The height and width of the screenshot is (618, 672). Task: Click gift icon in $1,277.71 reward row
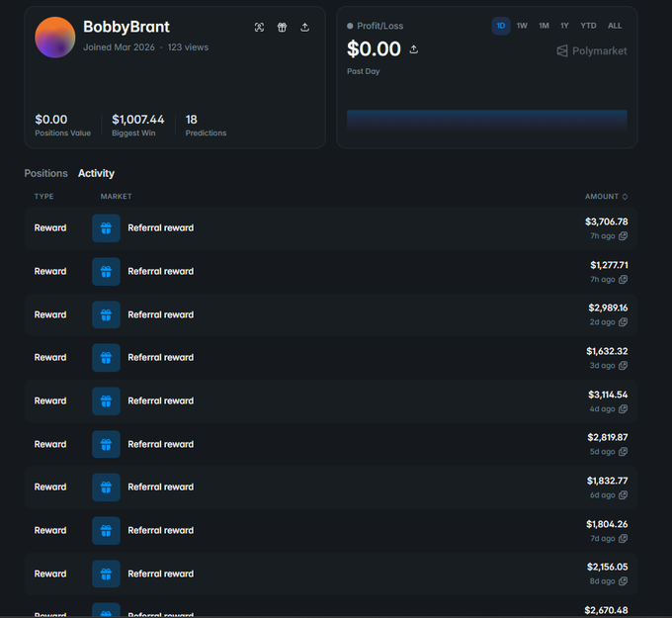106,272
